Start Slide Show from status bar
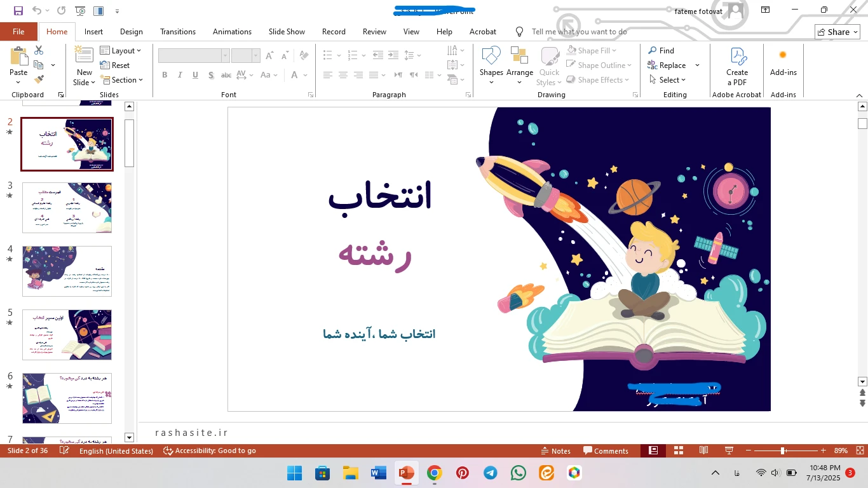This screenshot has width=868, height=488. tap(729, 451)
